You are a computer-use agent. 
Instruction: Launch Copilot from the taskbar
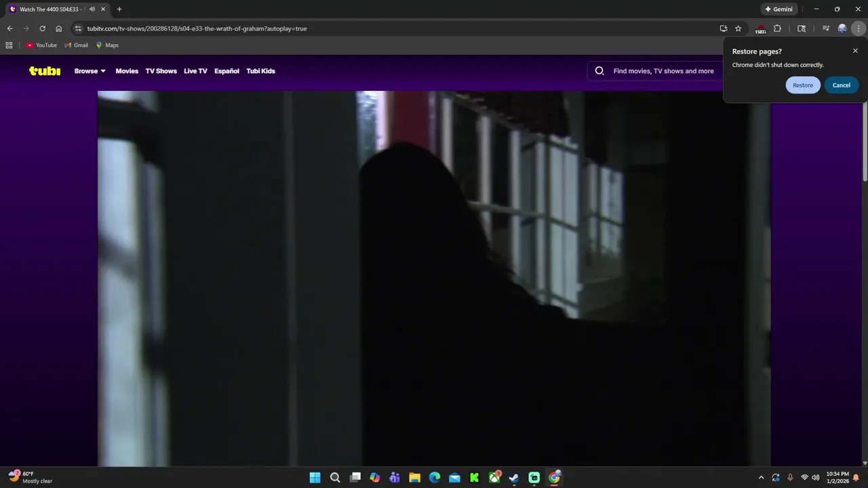click(375, 477)
